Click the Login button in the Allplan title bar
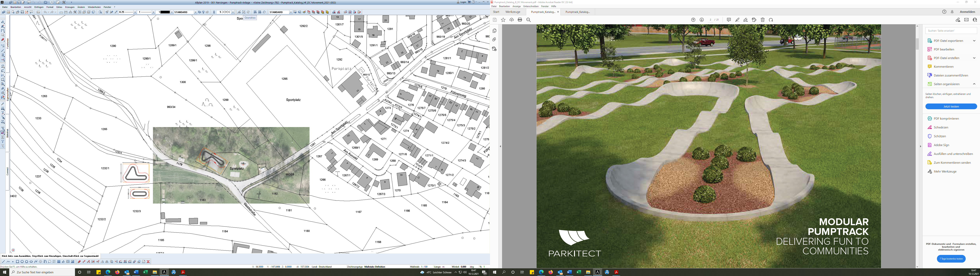This screenshot has height=276, width=980. click(461, 2)
